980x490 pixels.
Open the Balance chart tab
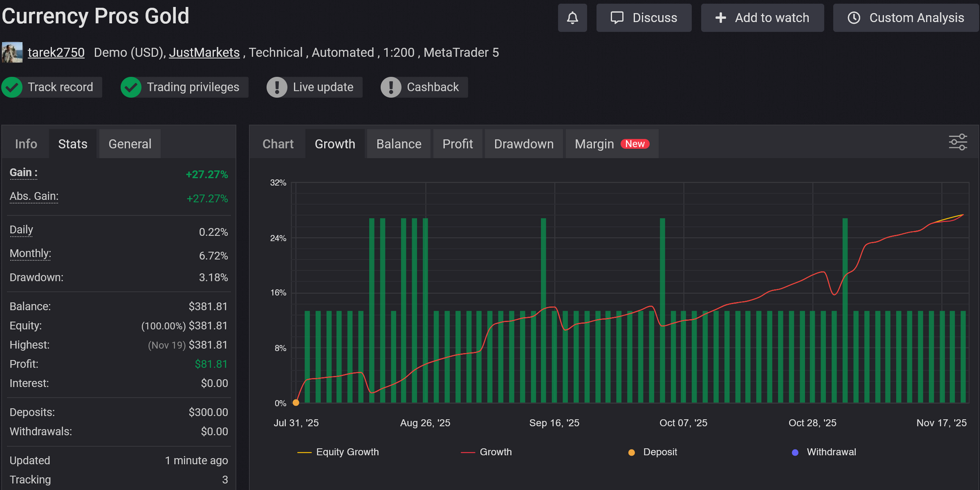[398, 144]
